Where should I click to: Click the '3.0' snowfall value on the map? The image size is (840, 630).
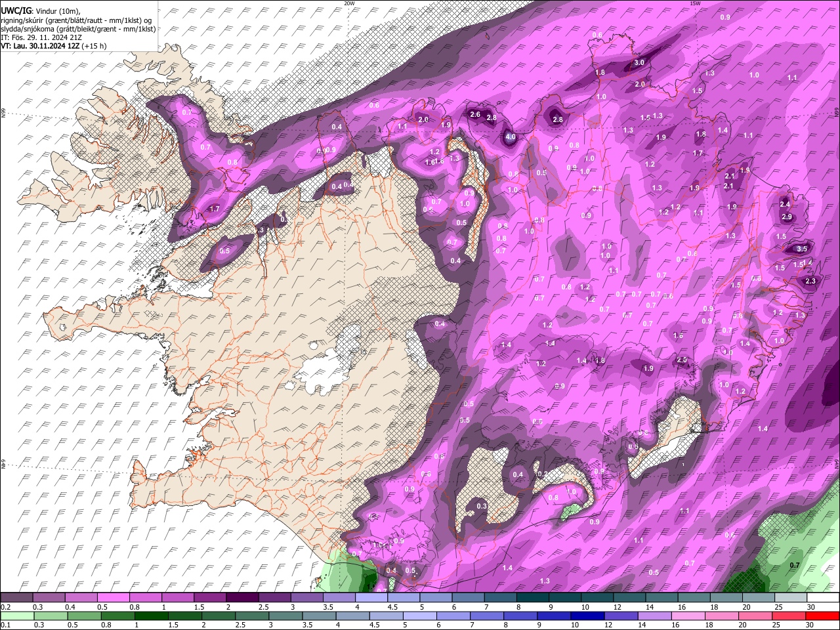[639, 63]
